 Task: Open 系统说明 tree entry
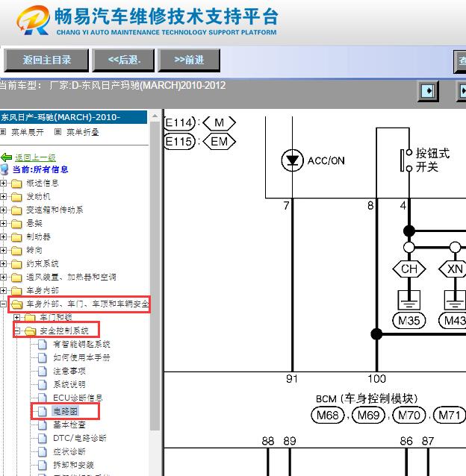click(69, 384)
